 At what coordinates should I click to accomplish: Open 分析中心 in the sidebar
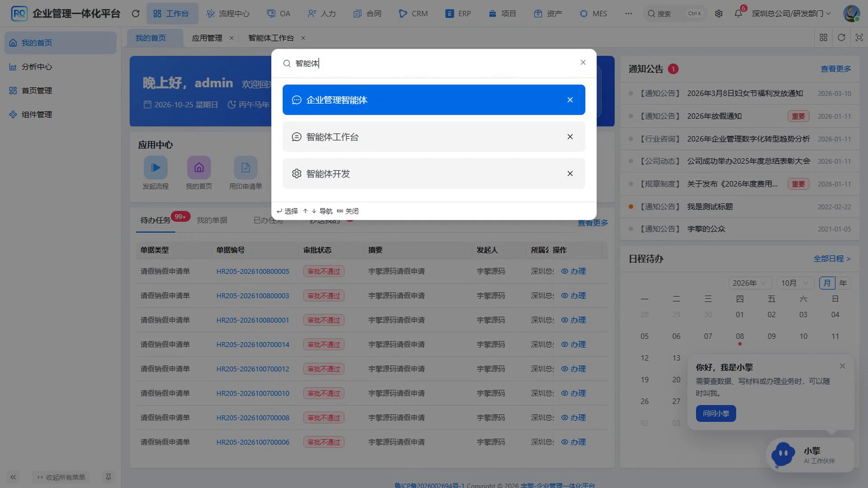coord(60,67)
